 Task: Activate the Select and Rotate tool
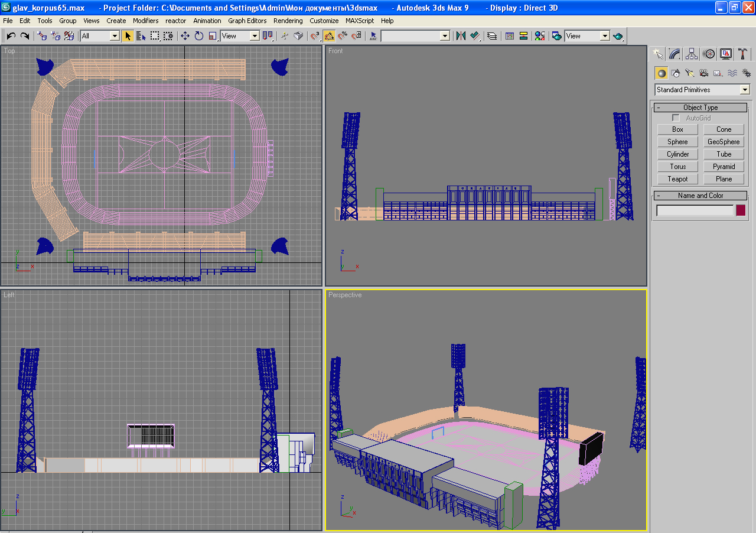click(199, 36)
